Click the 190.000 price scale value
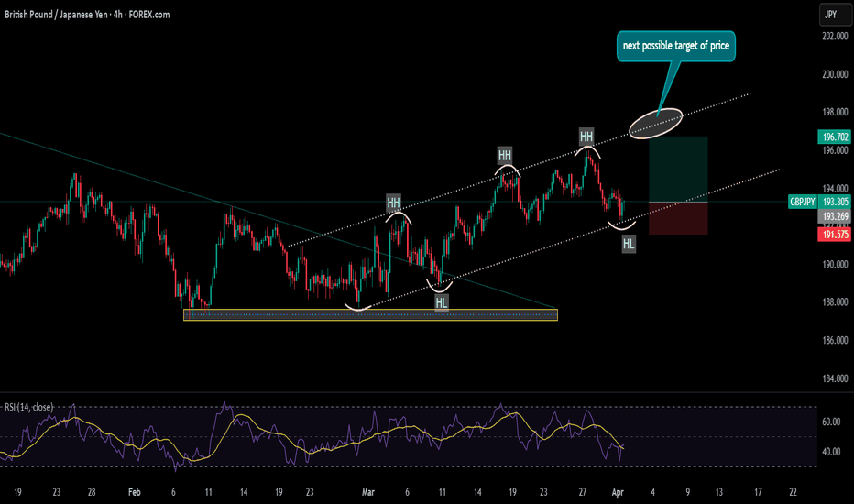Image resolution: width=854 pixels, height=504 pixels. (x=835, y=264)
